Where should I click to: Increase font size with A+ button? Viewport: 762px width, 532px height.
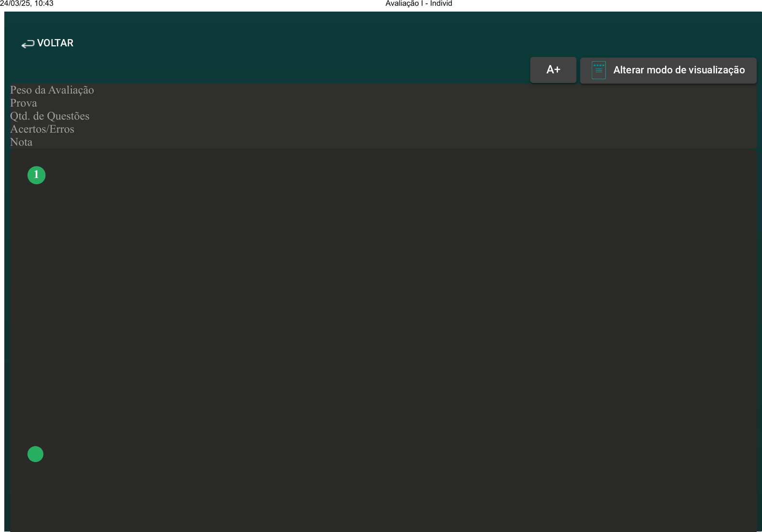553,70
